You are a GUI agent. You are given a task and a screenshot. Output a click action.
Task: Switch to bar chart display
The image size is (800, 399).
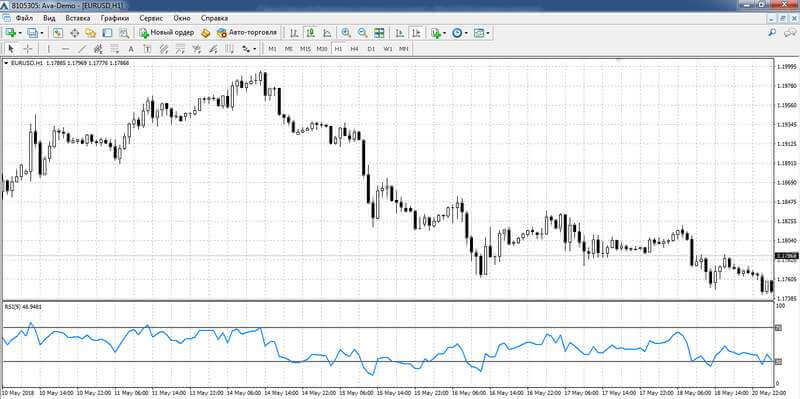[x=294, y=33]
